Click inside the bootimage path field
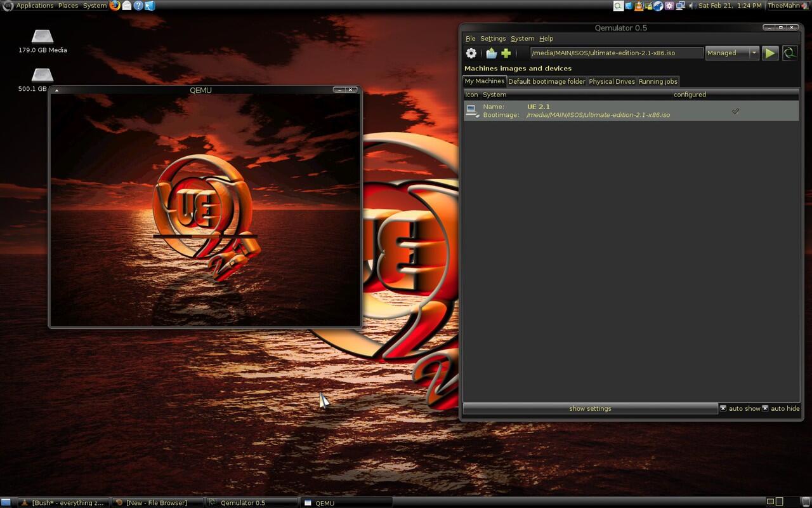 pyautogui.click(x=617, y=53)
